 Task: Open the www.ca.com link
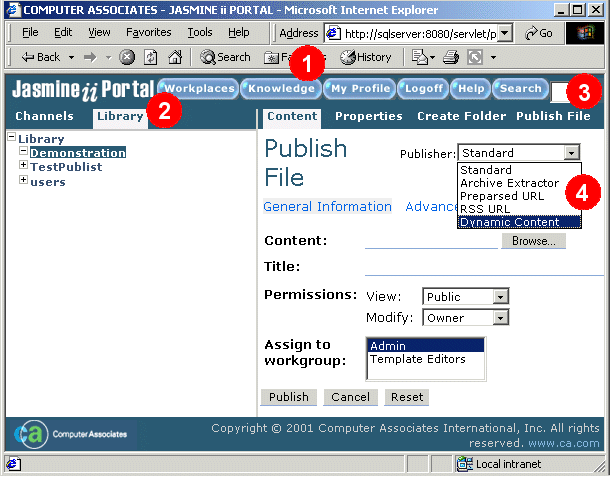pyautogui.click(x=564, y=443)
